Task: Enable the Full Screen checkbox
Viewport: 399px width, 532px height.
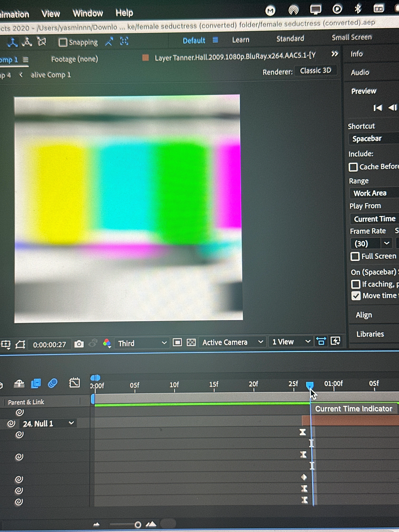Action: click(x=355, y=257)
